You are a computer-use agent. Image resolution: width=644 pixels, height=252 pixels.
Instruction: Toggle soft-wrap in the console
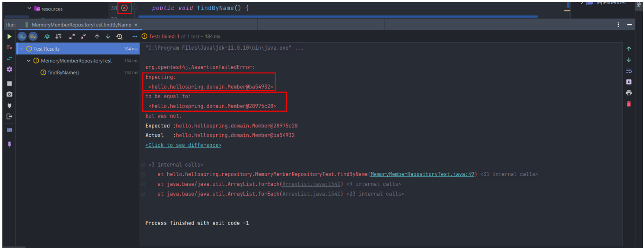point(628,71)
